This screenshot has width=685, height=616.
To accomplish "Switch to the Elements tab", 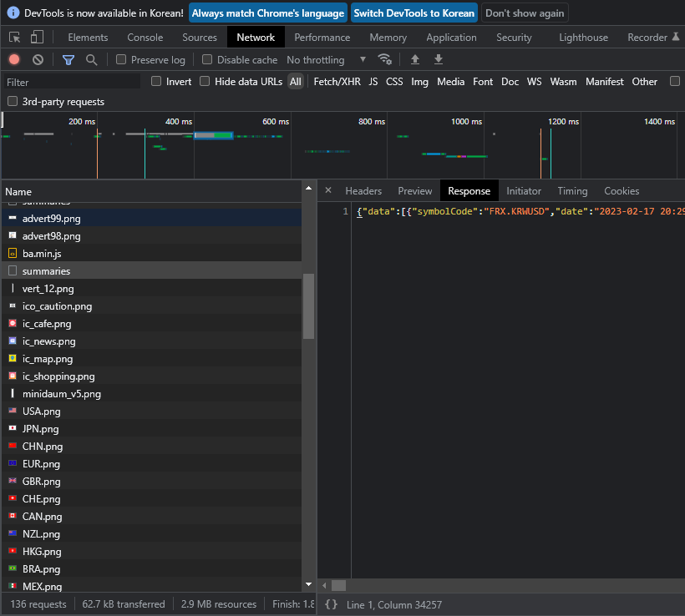I will click(88, 38).
